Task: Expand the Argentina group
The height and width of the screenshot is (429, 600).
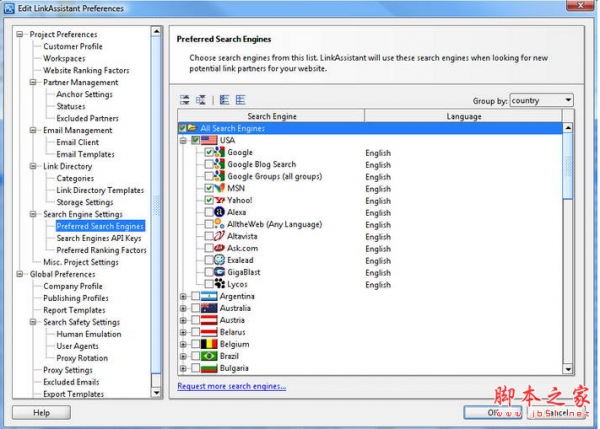Action: click(183, 296)
